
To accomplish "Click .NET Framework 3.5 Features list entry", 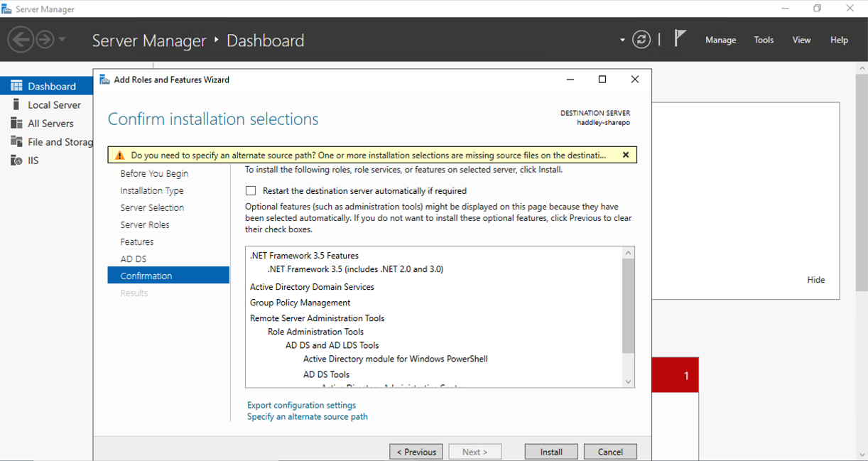I will 304,256.
